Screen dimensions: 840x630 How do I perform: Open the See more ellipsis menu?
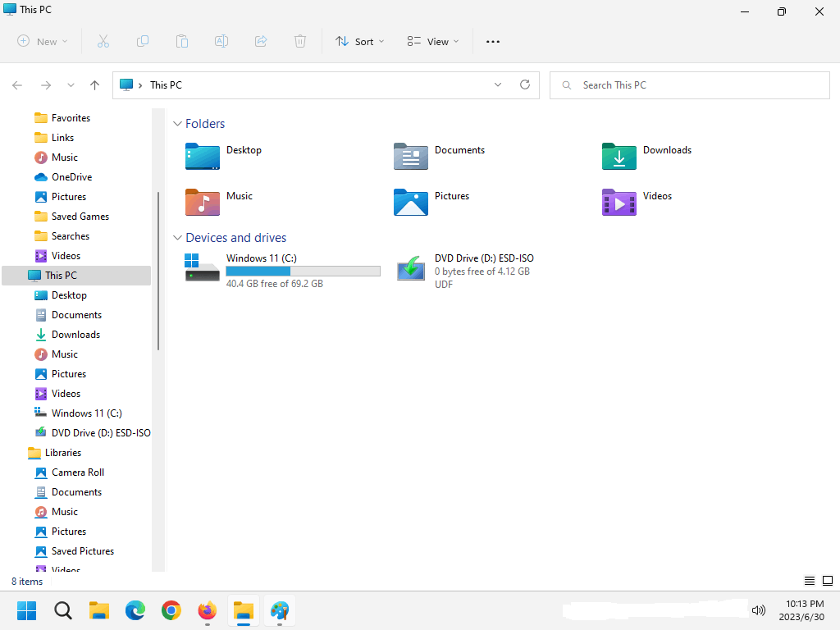[x=493, y=41]
